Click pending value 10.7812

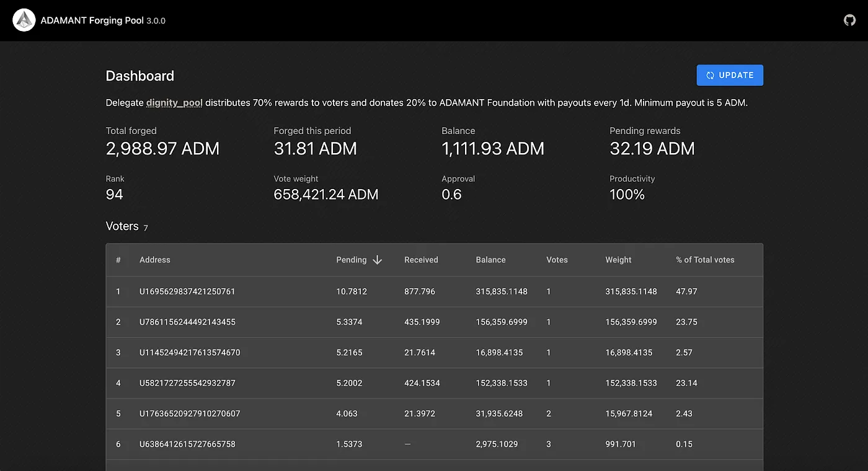tap(352, 291)
